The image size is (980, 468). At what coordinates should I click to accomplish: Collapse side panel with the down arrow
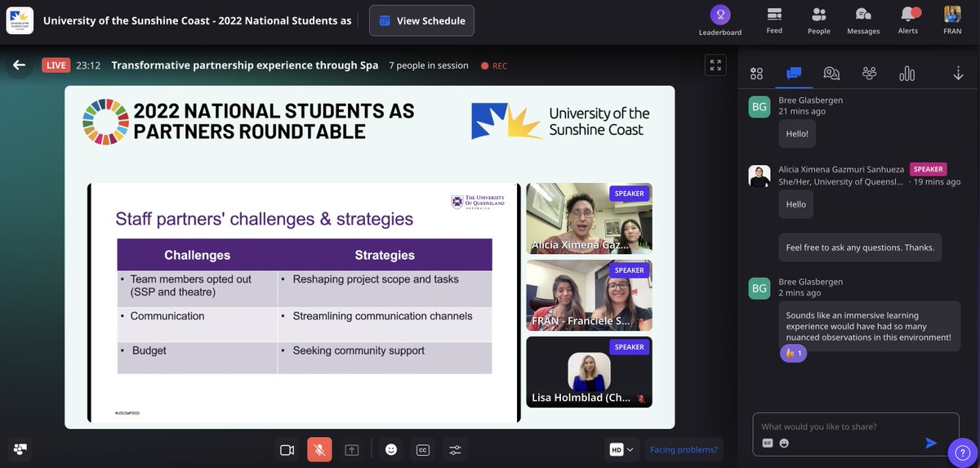[959, 74]
